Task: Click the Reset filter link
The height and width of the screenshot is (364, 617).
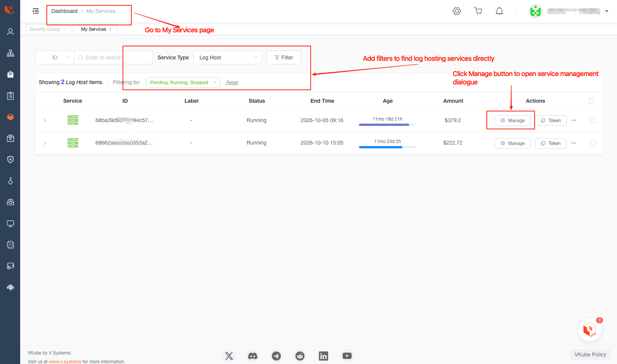Action: pos(232,83)
